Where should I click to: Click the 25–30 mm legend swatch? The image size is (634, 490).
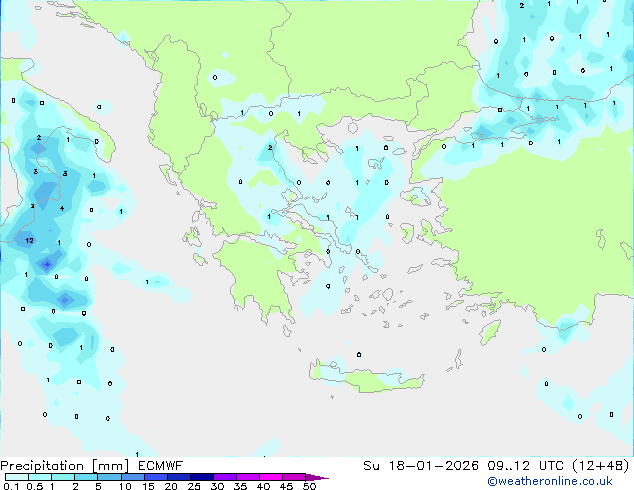(x=202, y=477)
